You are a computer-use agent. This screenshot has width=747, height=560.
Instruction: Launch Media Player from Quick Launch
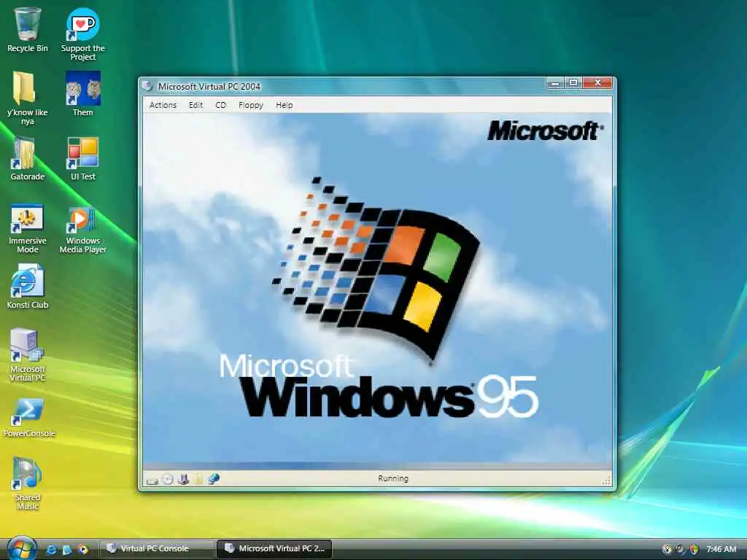83,550
